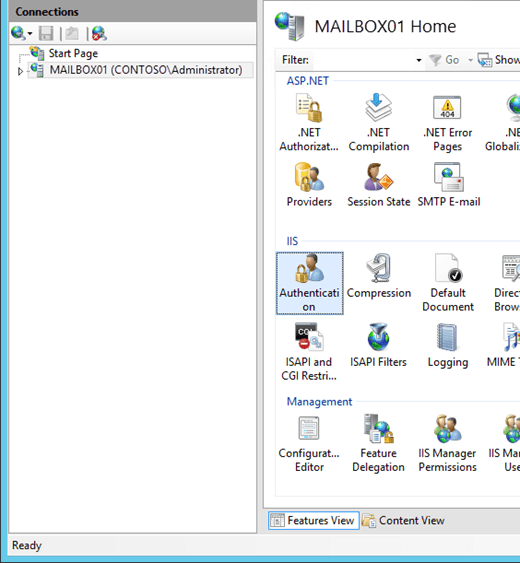Viewport: 520px width, 563px height.
Task: Open the Go button dropdown arrow
Action: coord(470,60)
